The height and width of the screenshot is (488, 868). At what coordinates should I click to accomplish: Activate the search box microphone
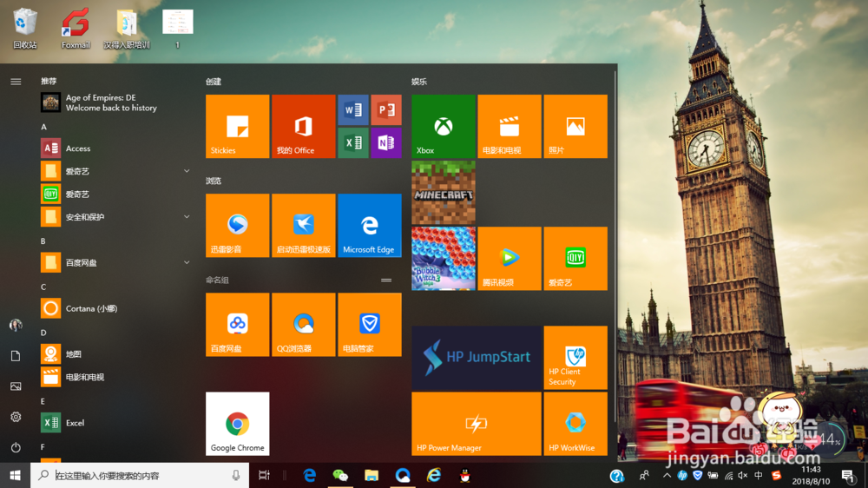click(236, 475)
